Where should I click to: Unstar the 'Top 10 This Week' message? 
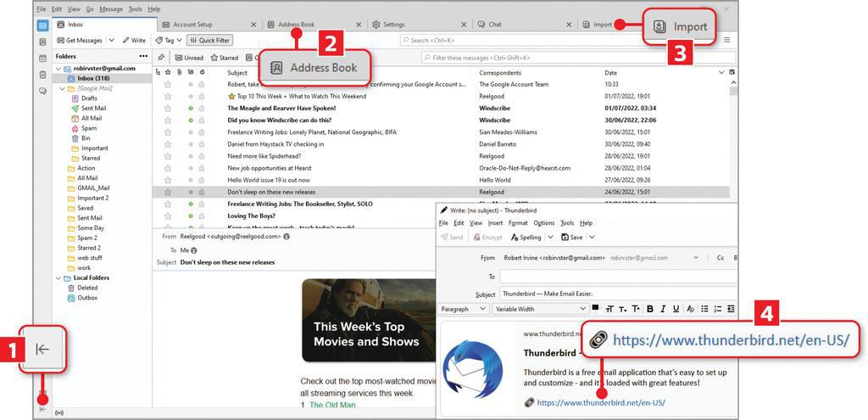(232, 97)
